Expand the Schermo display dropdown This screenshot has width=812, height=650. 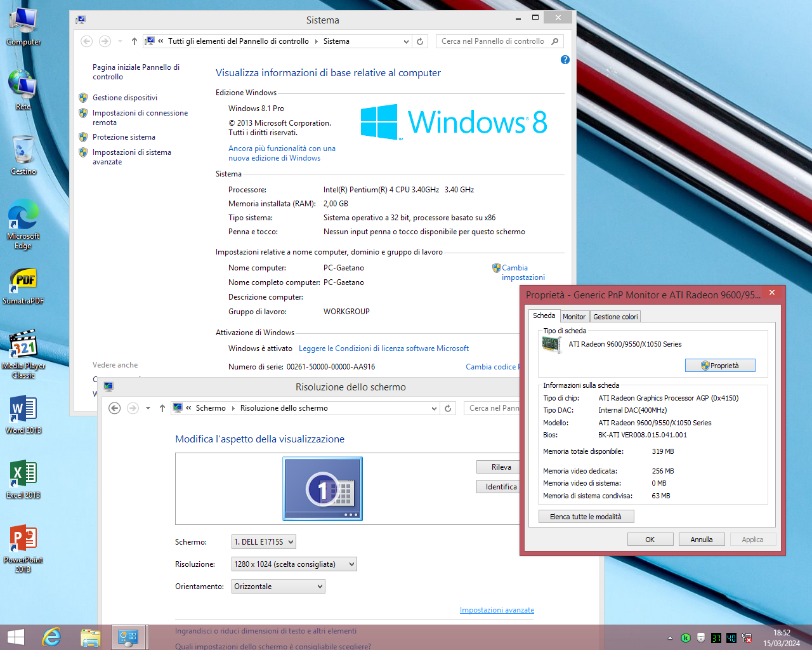click(263, 542)
